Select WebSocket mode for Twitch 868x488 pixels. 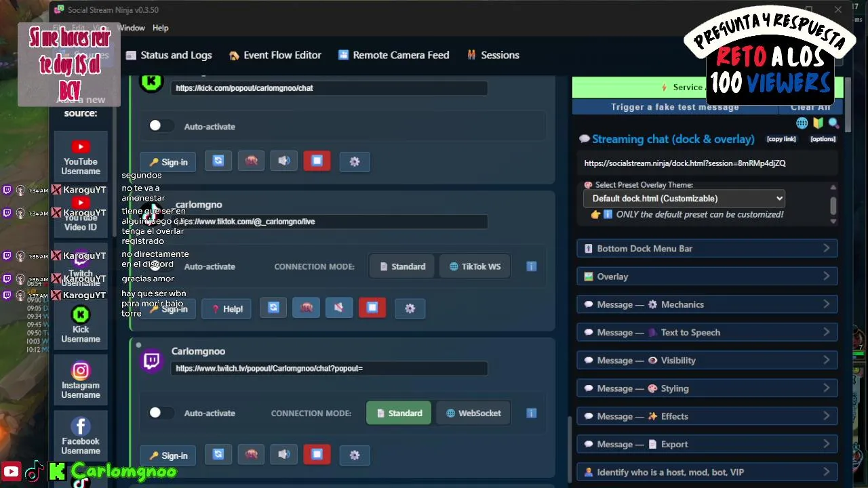473,413
